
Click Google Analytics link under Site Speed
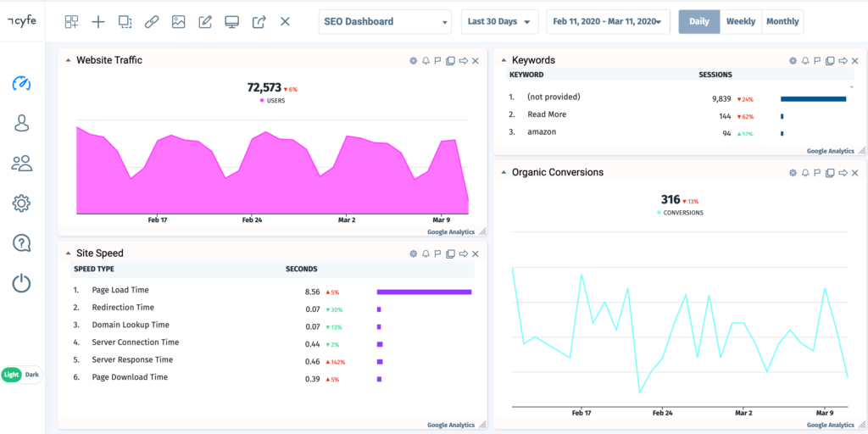point(451,426)
